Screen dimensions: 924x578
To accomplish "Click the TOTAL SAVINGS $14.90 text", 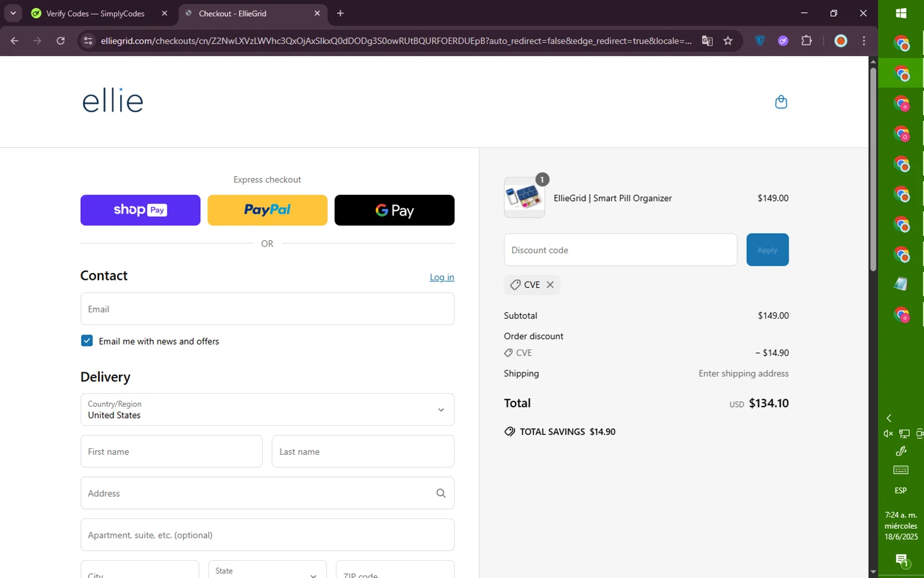I will tap(567, 432).
